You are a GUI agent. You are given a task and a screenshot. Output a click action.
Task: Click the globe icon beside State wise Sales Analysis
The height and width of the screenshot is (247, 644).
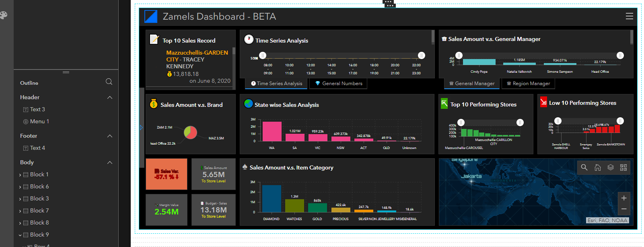(249, 104)
